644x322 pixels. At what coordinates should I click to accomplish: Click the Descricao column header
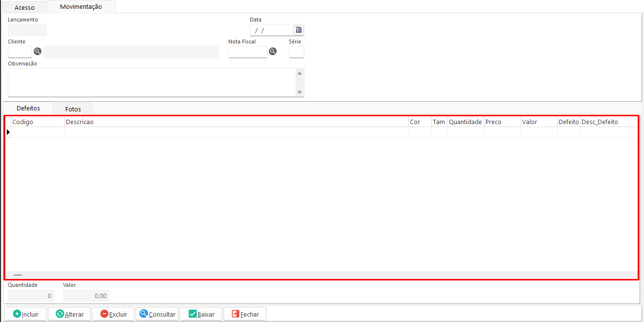(x=236, y=122)
